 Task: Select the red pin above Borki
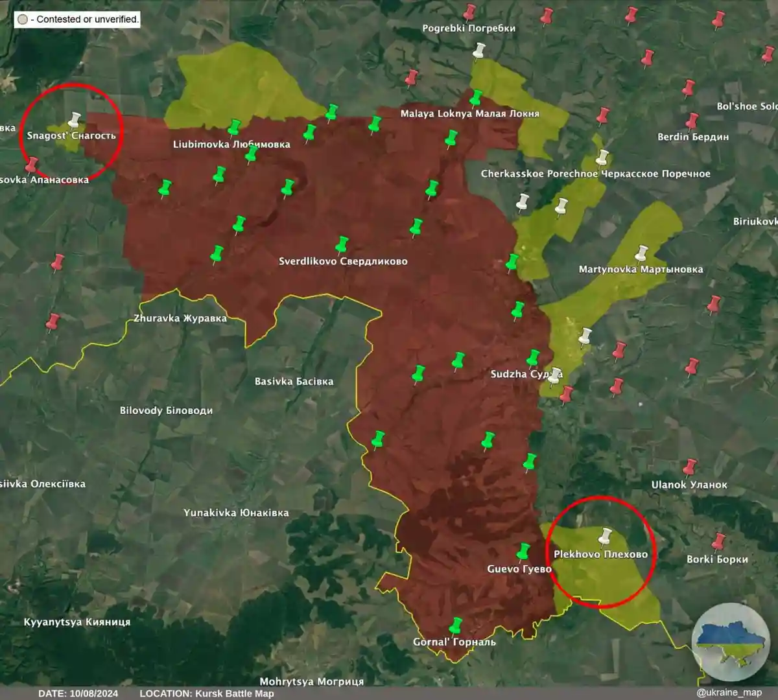[718, 541]
